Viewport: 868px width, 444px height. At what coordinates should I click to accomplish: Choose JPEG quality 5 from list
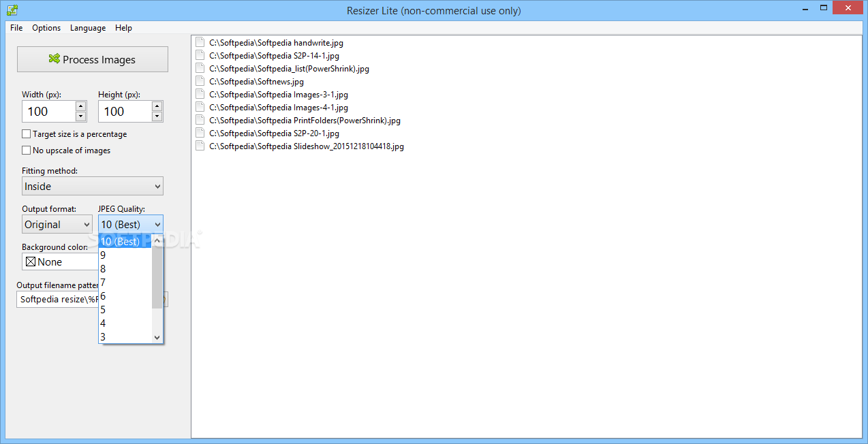pos(125,309)
